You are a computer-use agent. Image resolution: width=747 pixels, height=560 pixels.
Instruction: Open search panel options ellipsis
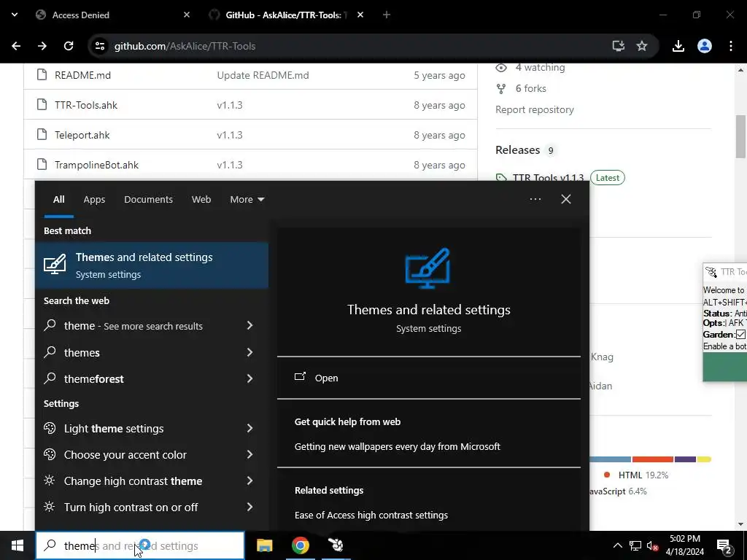[535, 199]
